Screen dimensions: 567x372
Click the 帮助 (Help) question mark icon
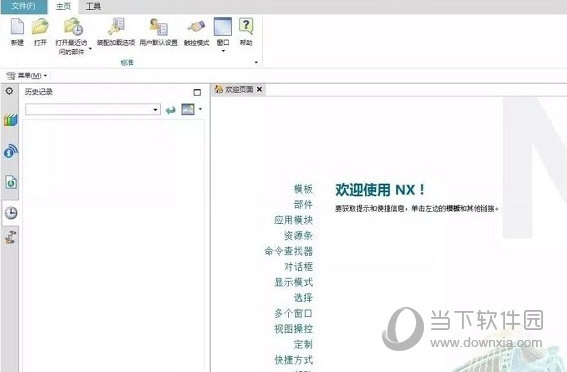[x=246, y=27]
